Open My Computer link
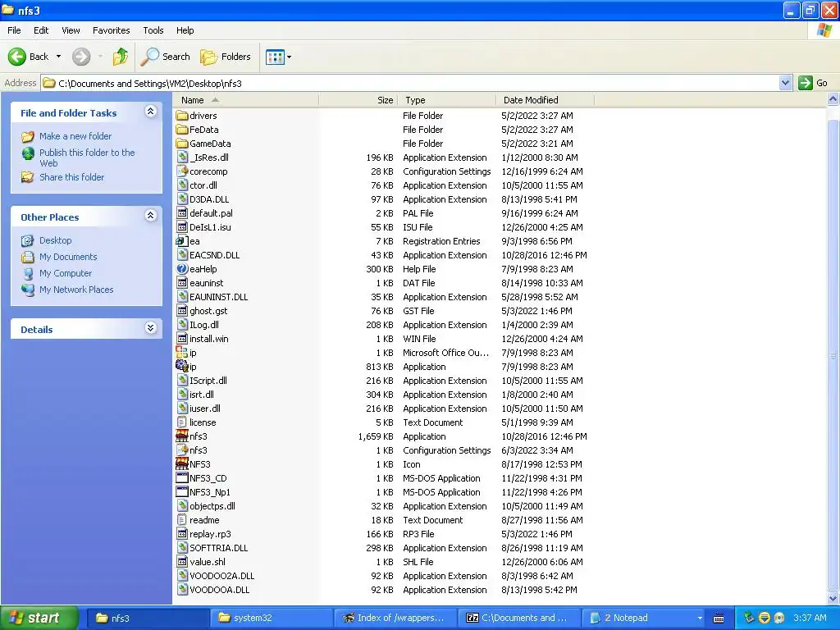840x630 pixels. [66, 273]
